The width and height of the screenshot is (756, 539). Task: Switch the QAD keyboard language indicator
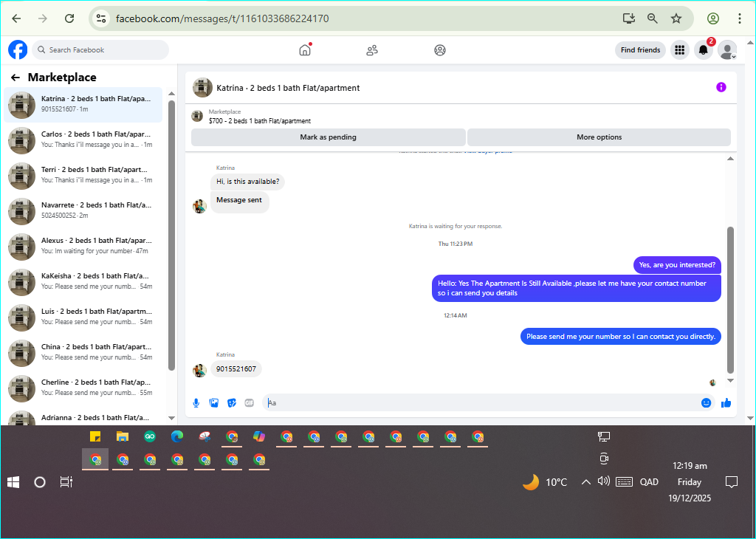pyautogui.click(x=649, y=481)
